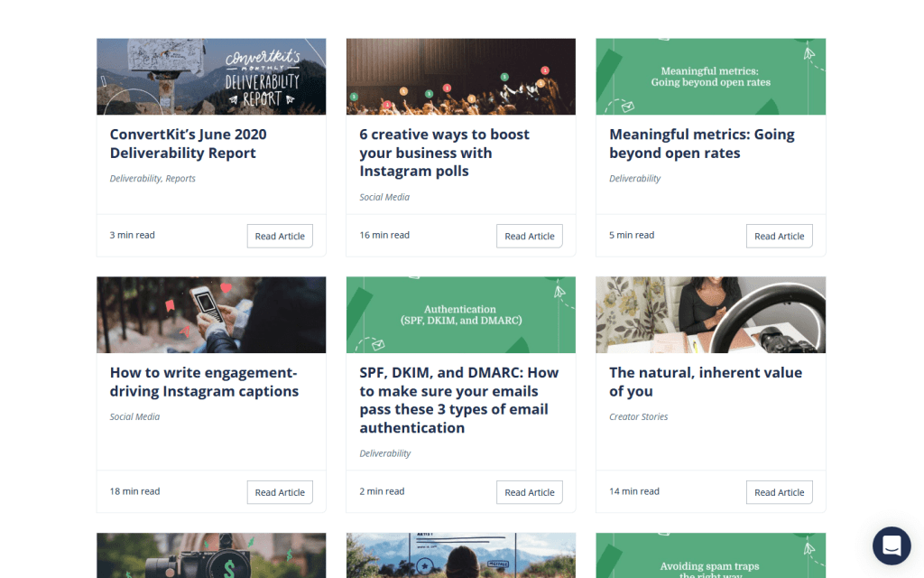The image size is (924, 578).
Task: Open engagement-driving Instagram captions title
Action: click(x=204, y=382)
